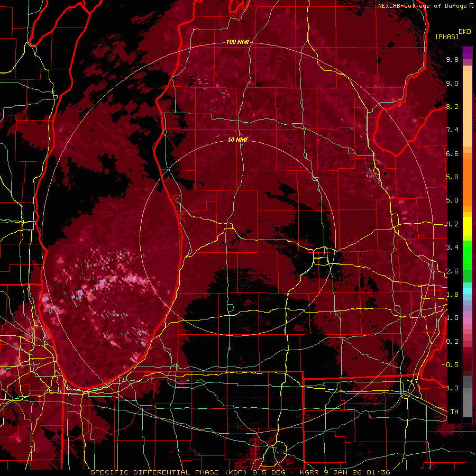Click the 4.2 scale value
The width and height of the screenshot is (476, 476).
(452, 224)
